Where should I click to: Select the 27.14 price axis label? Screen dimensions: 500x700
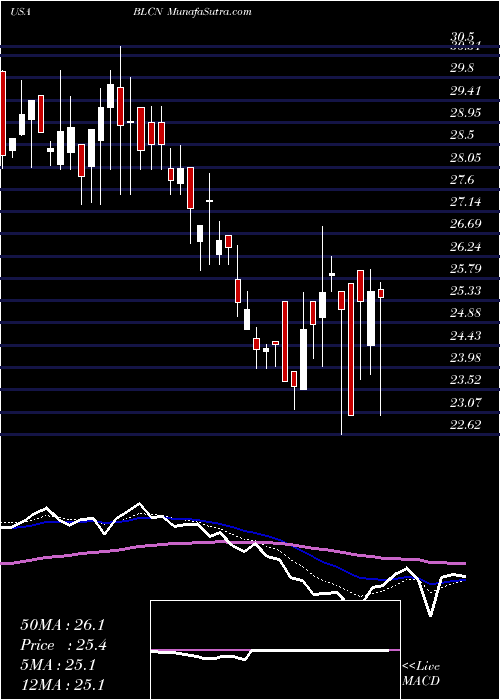466,202
